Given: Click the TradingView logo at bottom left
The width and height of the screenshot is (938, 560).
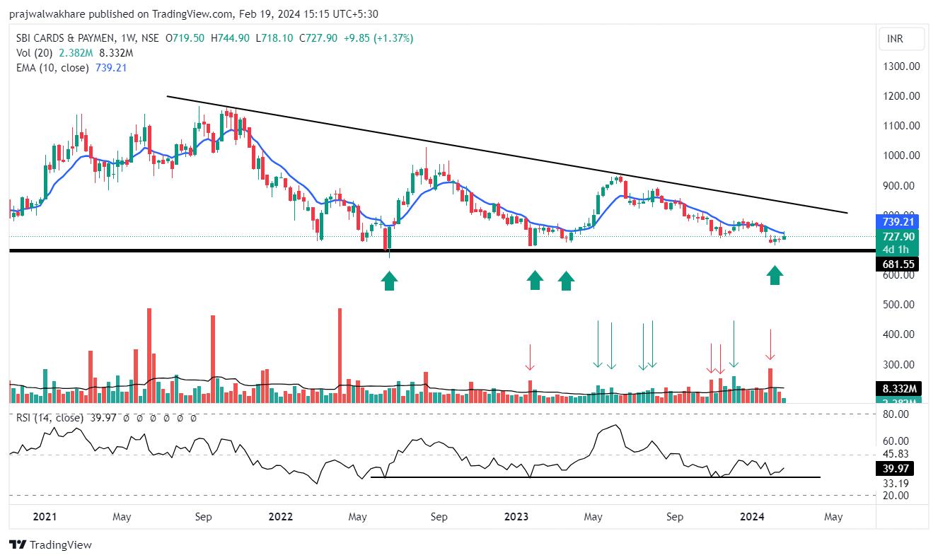Looking at the screenshot, I should pos(50,544).
